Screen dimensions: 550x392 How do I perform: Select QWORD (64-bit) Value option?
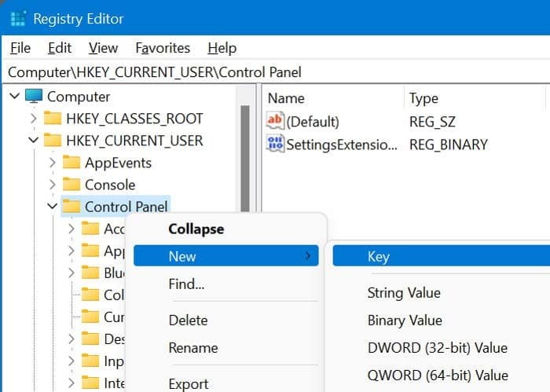[442, 376]
